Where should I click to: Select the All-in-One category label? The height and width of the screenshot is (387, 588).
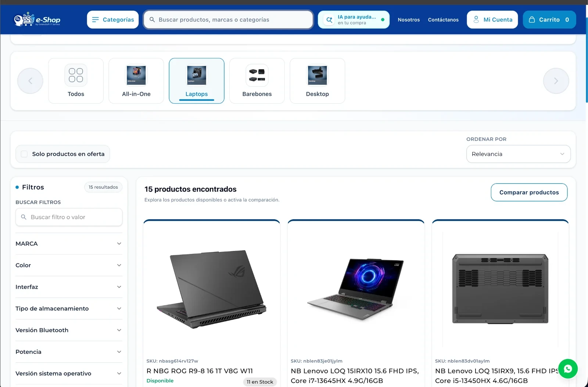(x=136, y=94)
